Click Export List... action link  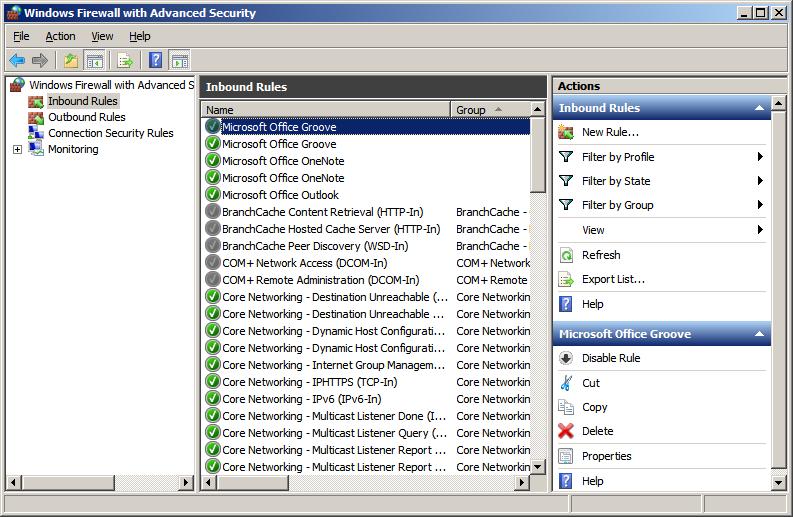pyautogui.click(x=613, y=279)
